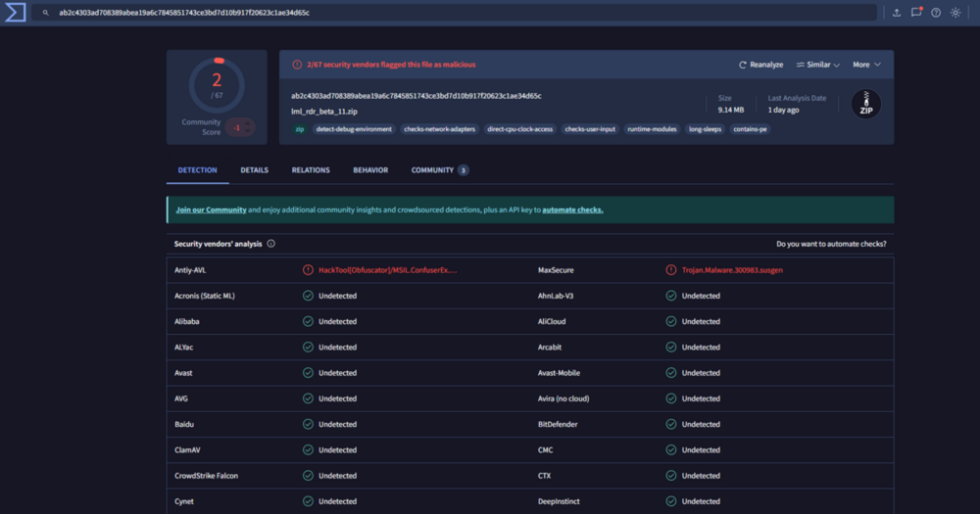Screen dimensions: 980x514
Task: Vote up the community score arrow
Action: (x=248, y=124)
